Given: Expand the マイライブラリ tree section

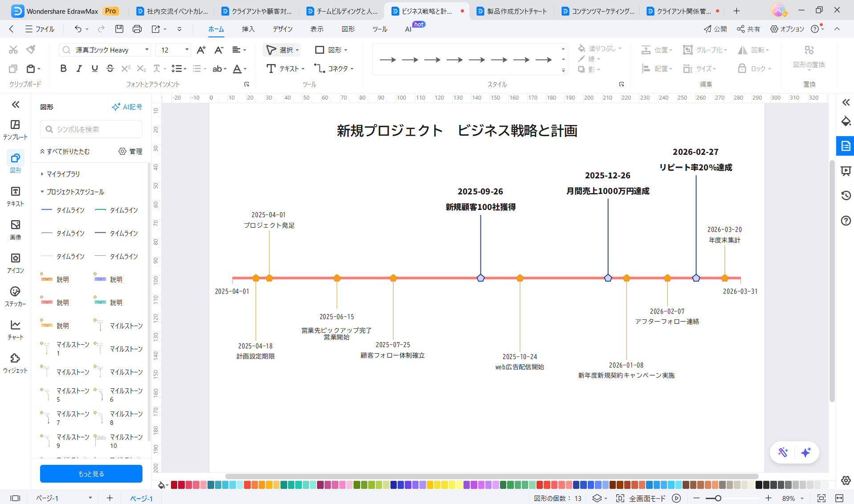Looking at the screenshot, I should pyautogui.click(x=42, y=174).
